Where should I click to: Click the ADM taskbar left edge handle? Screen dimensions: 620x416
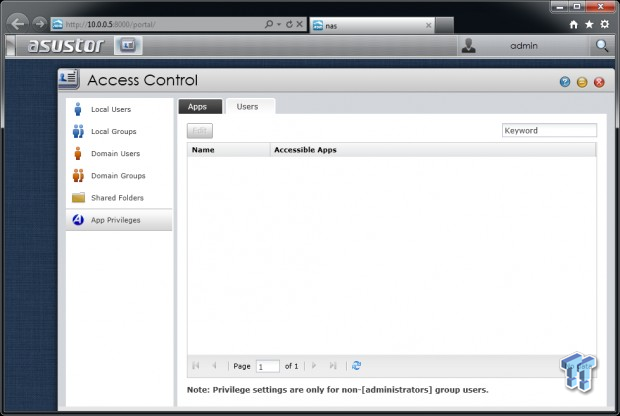(x=11, y=46)
